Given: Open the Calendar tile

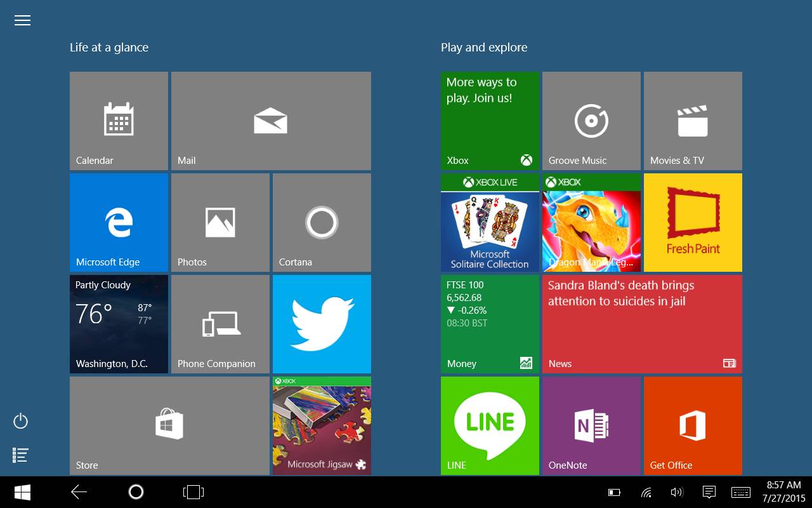Looking at the screenshot, I should click(x=119, y=121).
